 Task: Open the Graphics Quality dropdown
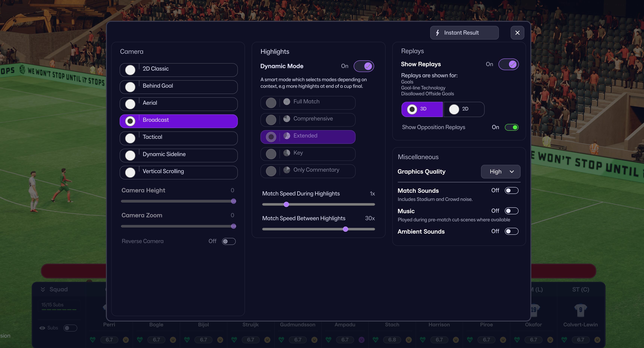(x=501, y=172)
